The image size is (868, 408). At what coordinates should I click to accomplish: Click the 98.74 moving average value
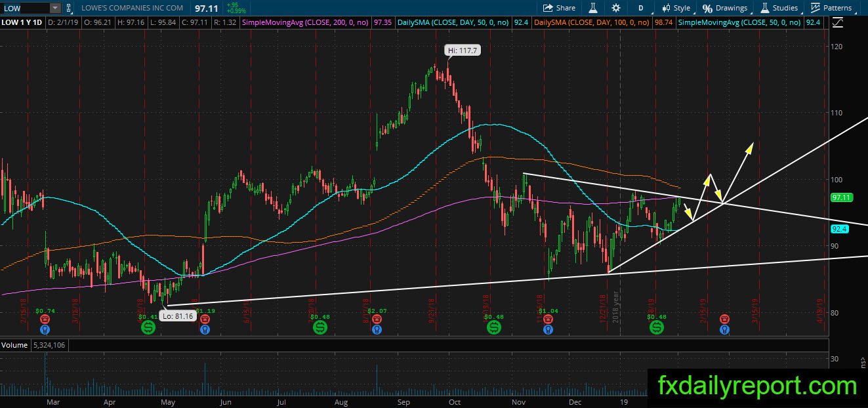663,22
